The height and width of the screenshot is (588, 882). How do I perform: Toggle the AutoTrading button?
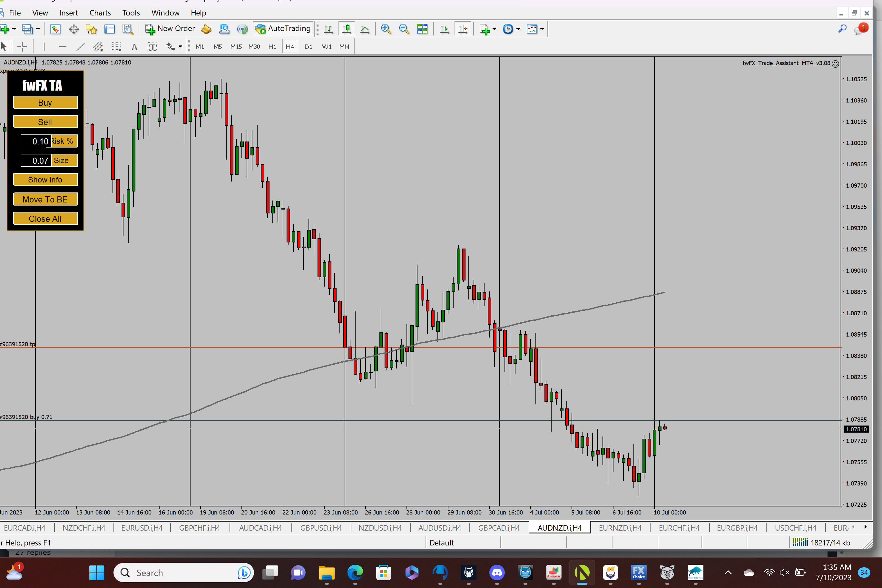[x=283, y=29]
